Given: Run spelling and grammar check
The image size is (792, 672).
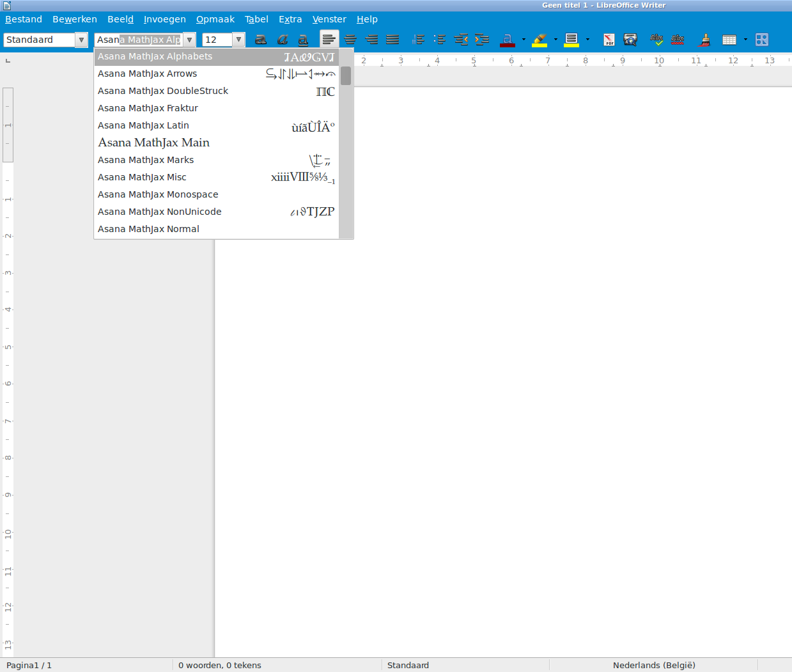Looking at the screenshot, I should point(656,40).
